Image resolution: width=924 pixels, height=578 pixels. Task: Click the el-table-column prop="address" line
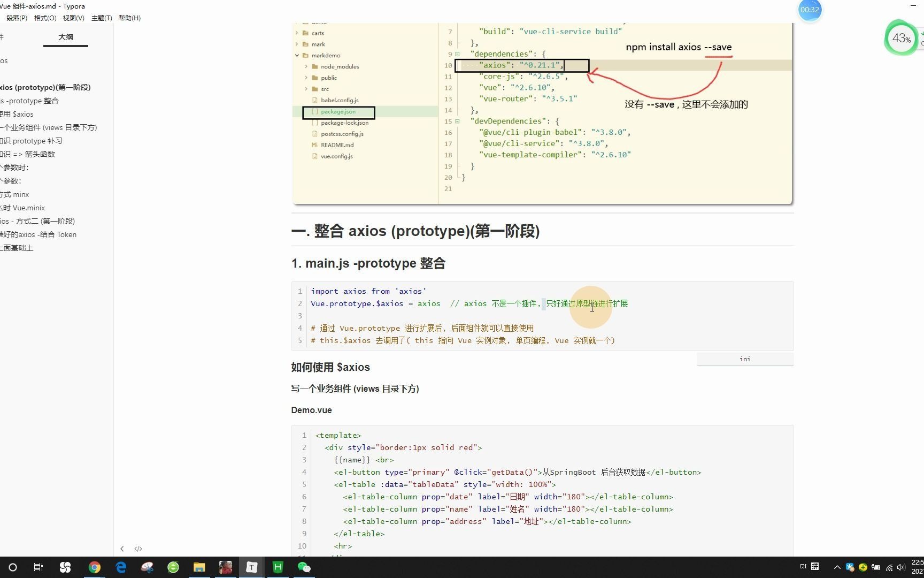click(487, 521)
